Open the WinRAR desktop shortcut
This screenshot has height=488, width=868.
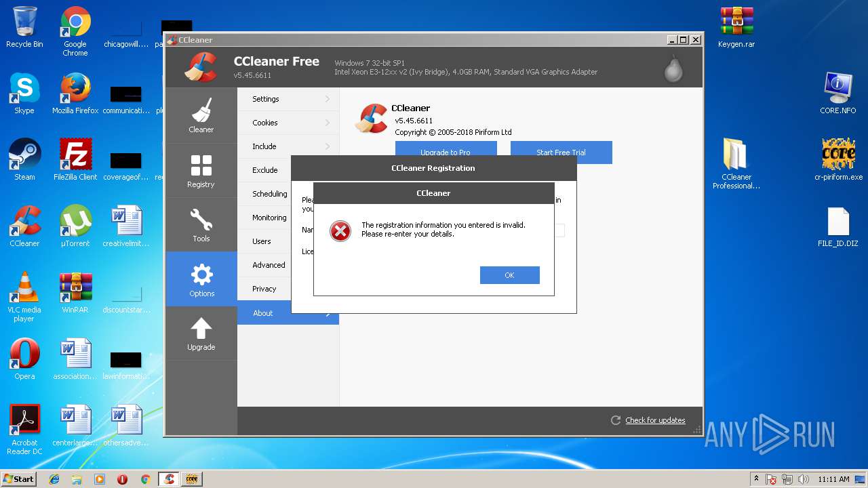[75, 293]
